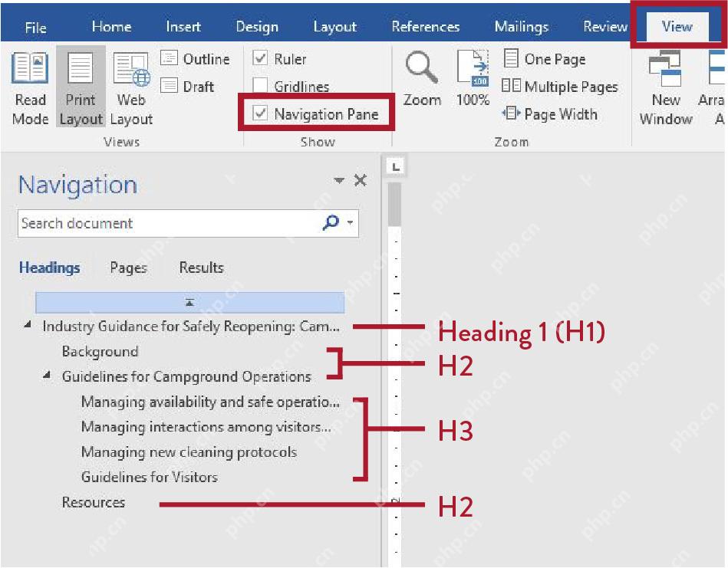Show the Headings tab in Navigation
The width and height of the screenshot is (728, 568).
50,268
